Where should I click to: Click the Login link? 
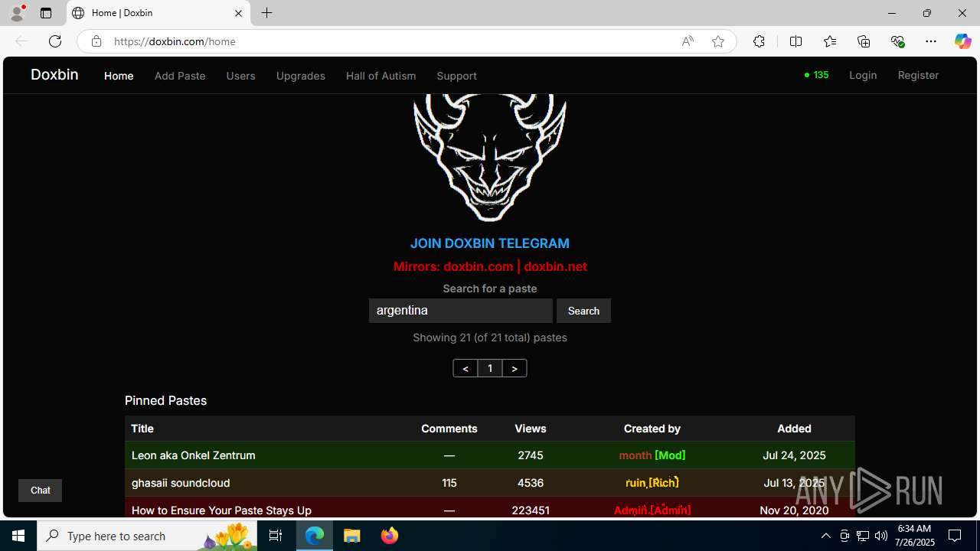(863, 75)
